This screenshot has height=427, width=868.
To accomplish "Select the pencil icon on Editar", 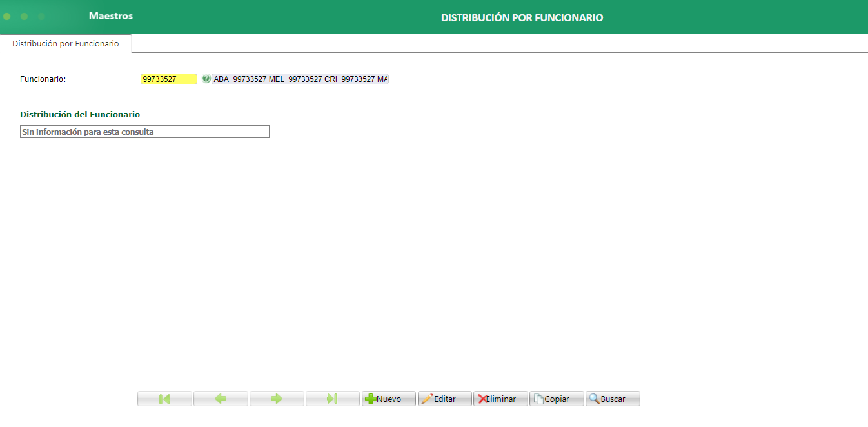I will pos(429,398).
